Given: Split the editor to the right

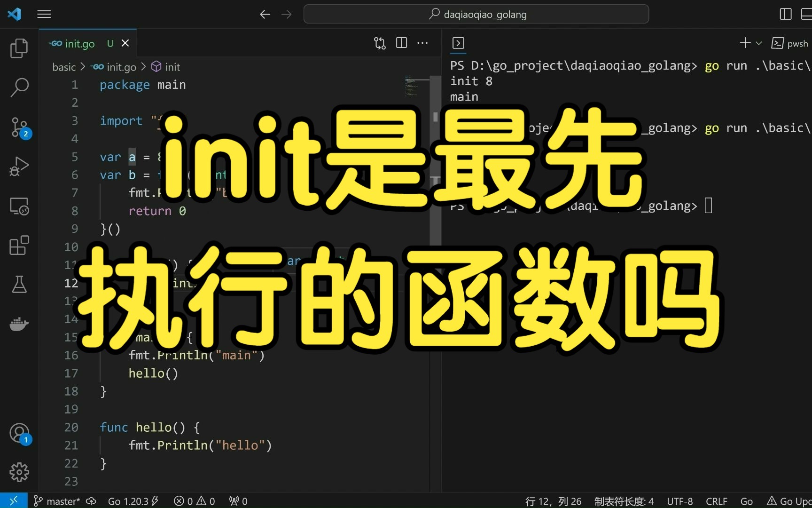Looking at the screenshot, I should [401, 43].
